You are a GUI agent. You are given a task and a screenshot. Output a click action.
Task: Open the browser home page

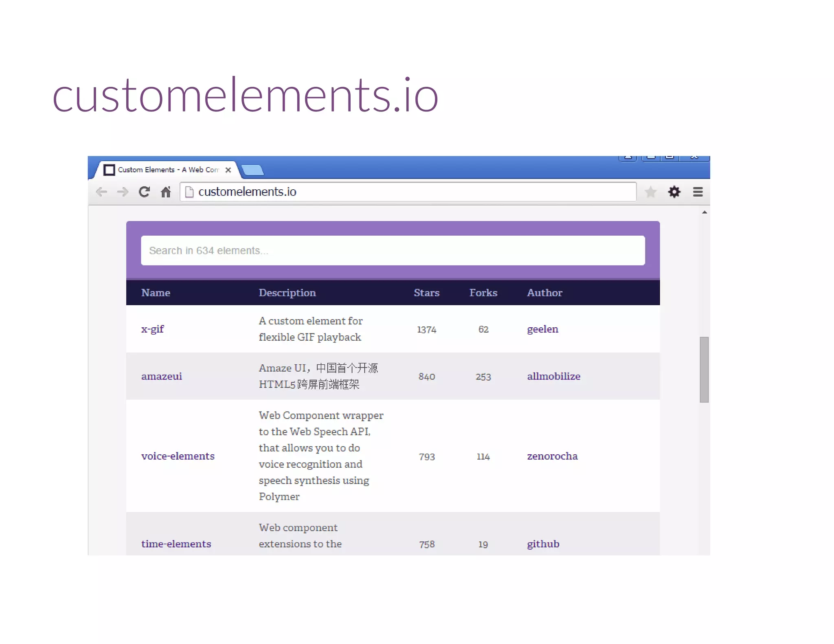point(166,192)
